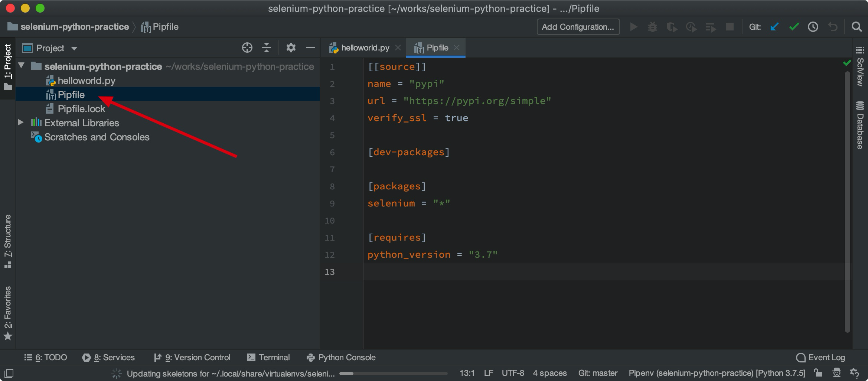Open the 7: Structure side tab
The width and height of the screenshot is (868, 381).
[x=8, y=242]
